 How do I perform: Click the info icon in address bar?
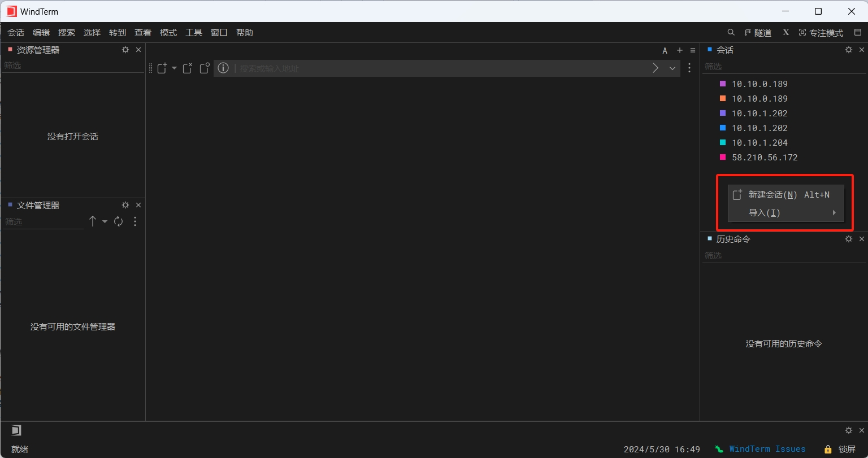[x=223, y=68]
